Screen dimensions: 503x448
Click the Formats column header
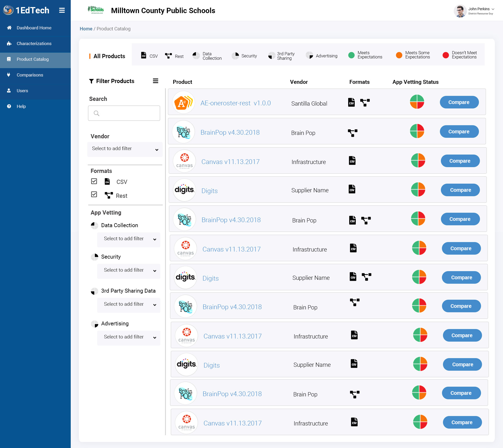click(359, 82)
